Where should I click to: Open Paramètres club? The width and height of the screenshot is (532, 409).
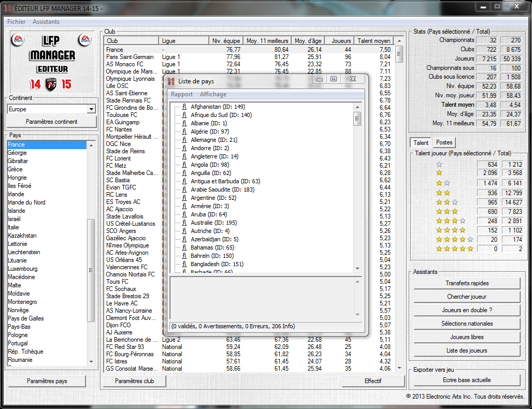pos(134,381)
